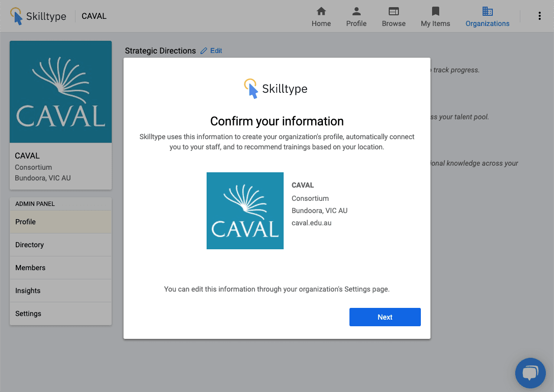554x392 pixels.
Task: Open the Browse icon in navbar
Action: click(x=394, y=11)
